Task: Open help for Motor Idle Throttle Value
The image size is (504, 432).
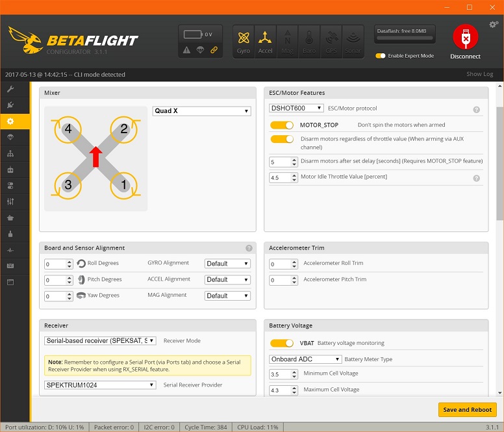Action: [x=476, y=178]
